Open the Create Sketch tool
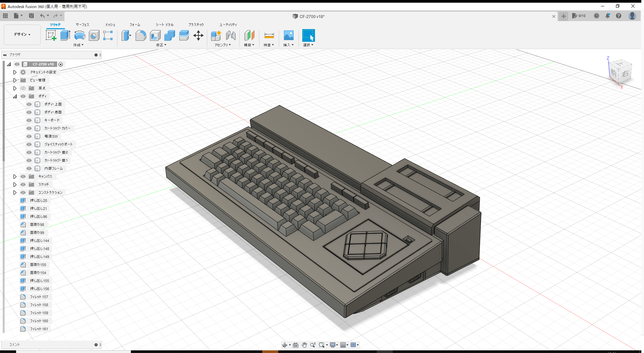This screenshot has width=644, height=353. (51, 35)
